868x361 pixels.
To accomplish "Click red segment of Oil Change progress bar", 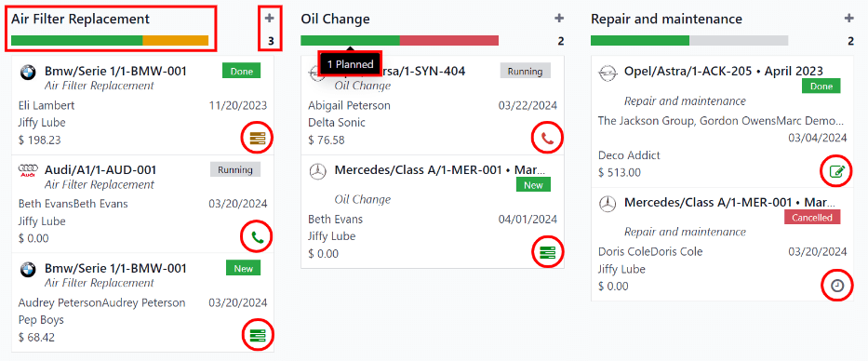I will click(449, 40).
